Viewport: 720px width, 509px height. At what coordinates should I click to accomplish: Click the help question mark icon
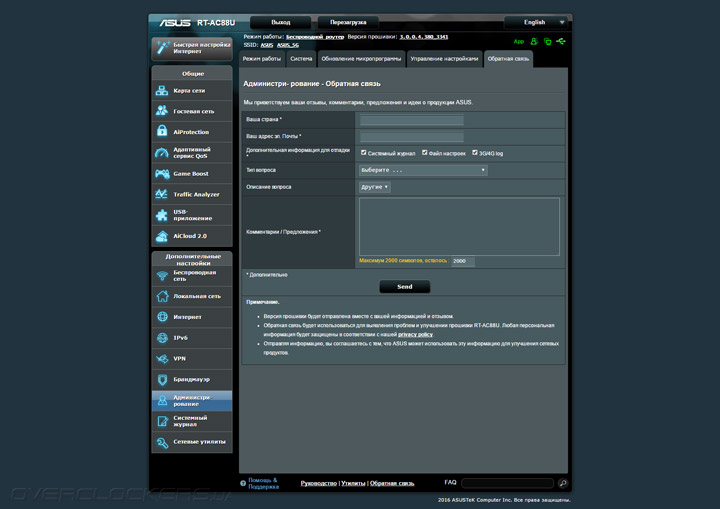243,483
